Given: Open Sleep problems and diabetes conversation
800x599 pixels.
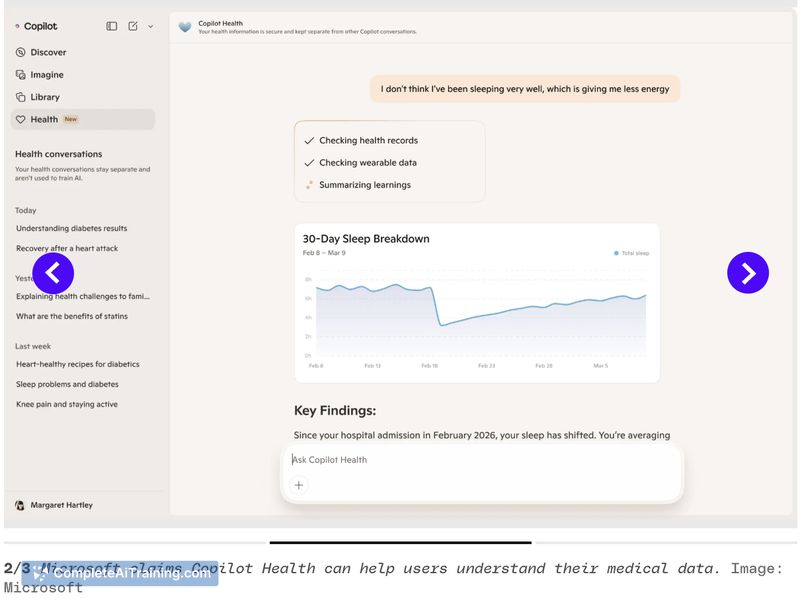Looking at the screenshot, I should [67, 384].
